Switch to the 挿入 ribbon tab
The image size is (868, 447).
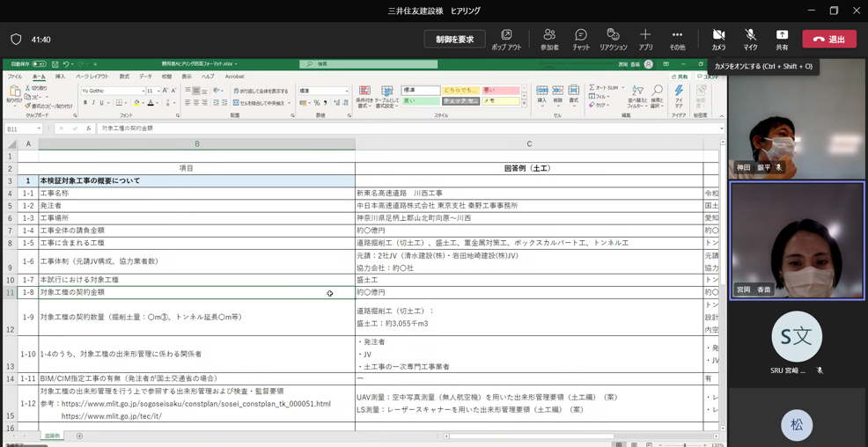pyautogui.click(x=60, y=77)
